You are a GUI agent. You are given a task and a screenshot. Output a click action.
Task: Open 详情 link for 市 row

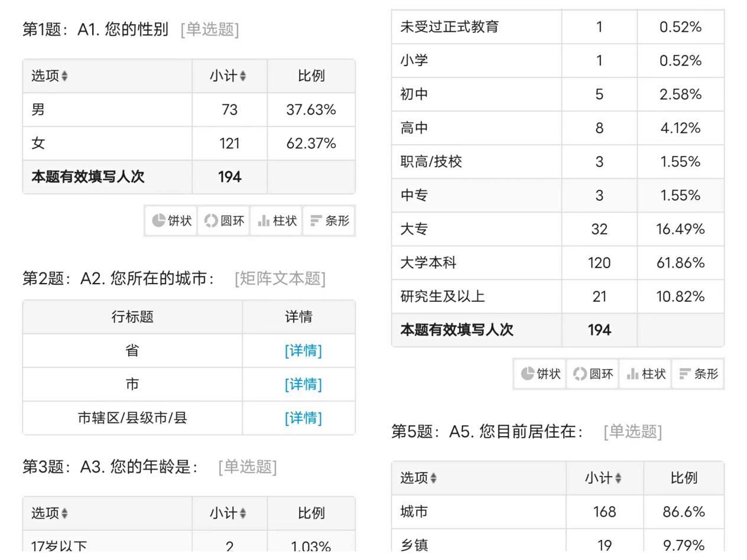(303, 385)
